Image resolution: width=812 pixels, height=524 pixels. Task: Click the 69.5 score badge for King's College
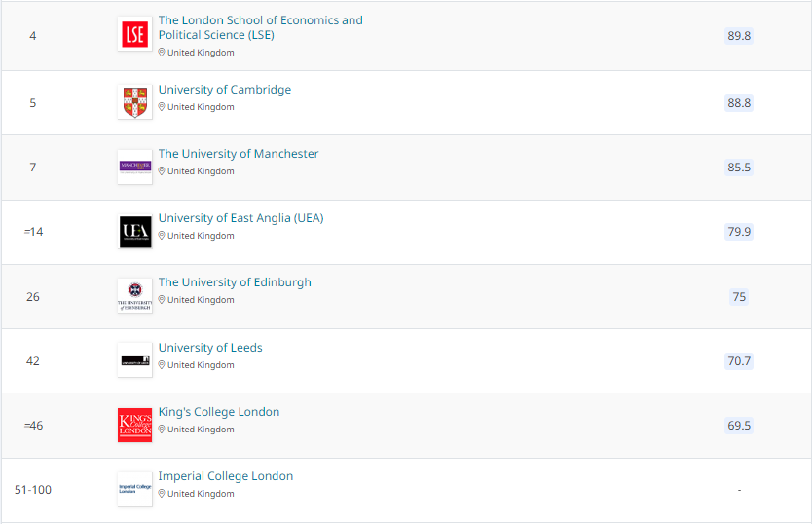tap(739, 425)
